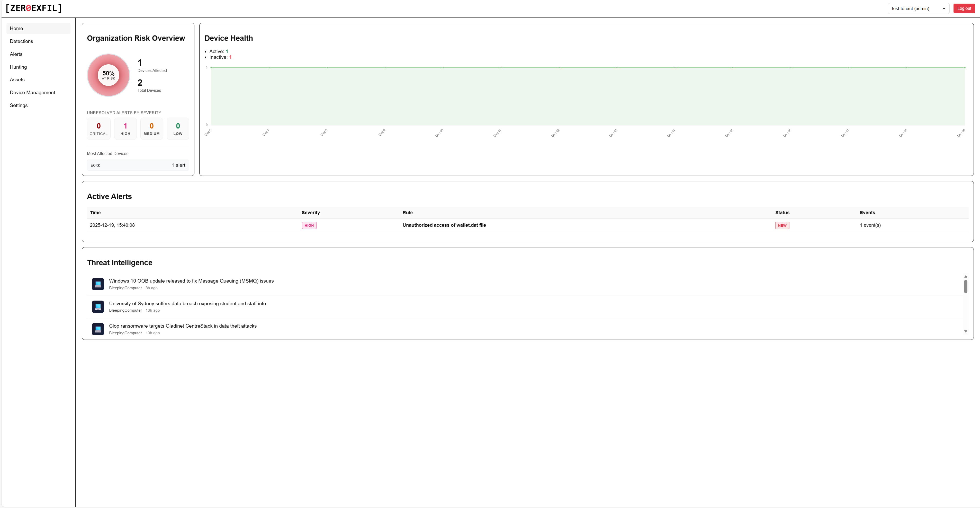Click the ZeroExfil logo

click(x=33, y=8)
